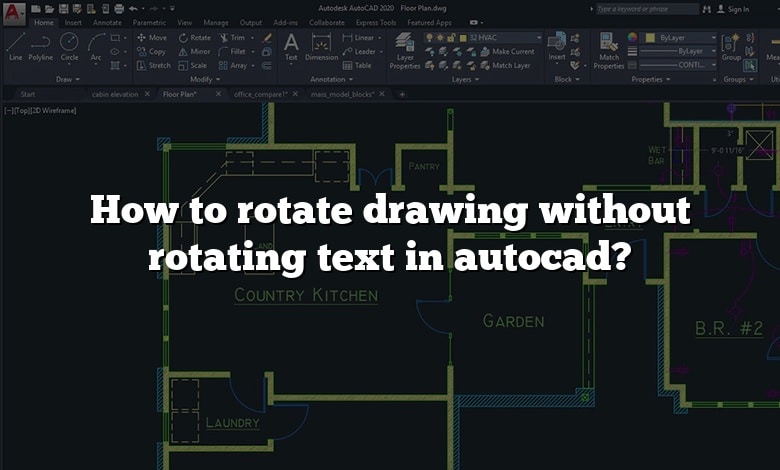The image size is (780, 470).
Task: Select the Arc tool
Action: click(x=96, y=47)
